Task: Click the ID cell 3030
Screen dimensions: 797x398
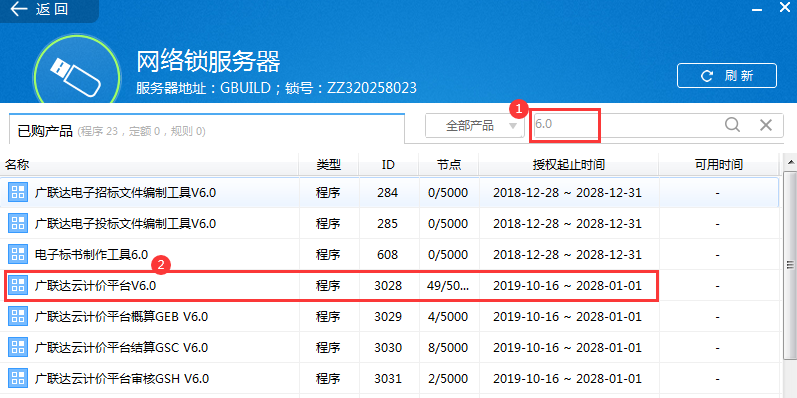Action: pyautogui.click(x=388, y=348)
